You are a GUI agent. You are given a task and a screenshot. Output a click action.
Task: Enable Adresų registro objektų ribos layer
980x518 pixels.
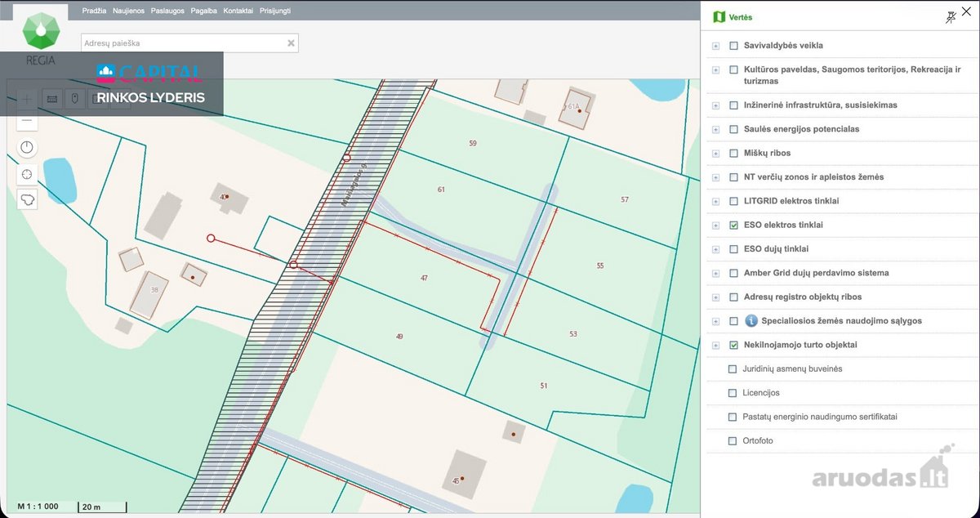[733, 297]
